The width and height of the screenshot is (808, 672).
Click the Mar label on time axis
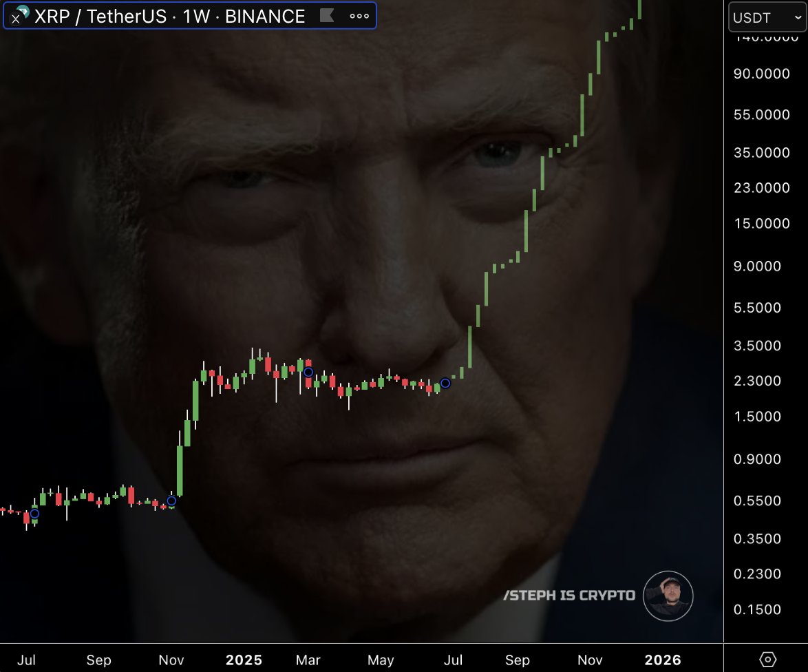308,660
